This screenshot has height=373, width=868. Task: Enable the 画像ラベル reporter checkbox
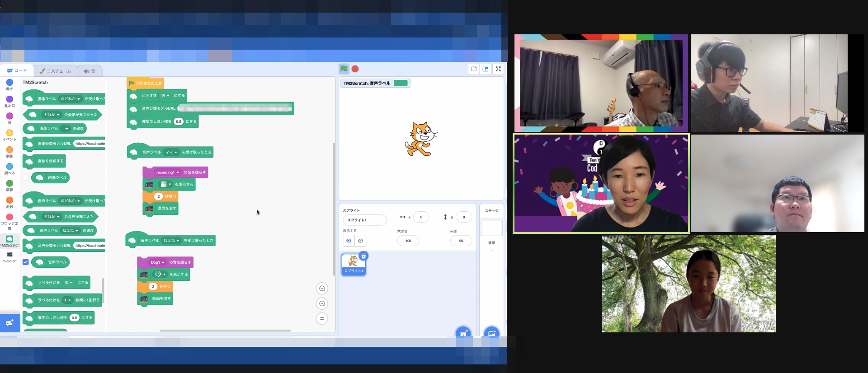26,178
